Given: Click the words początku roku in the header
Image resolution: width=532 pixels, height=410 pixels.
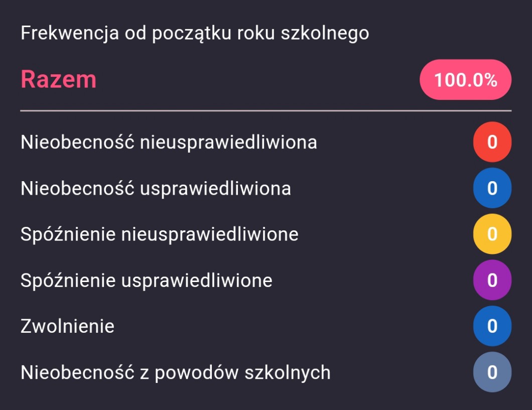Looking at the screenshot, I should tap(213, 34).
